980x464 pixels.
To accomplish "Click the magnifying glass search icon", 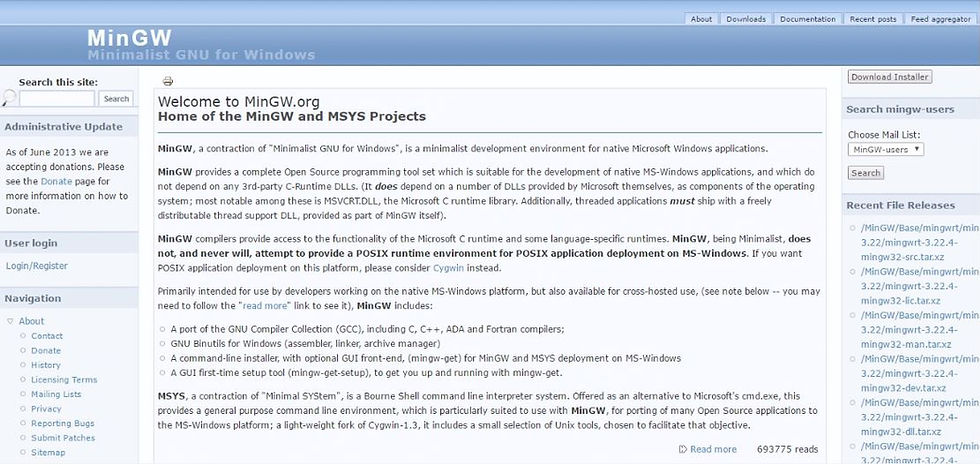I will (x=9, y=98).
